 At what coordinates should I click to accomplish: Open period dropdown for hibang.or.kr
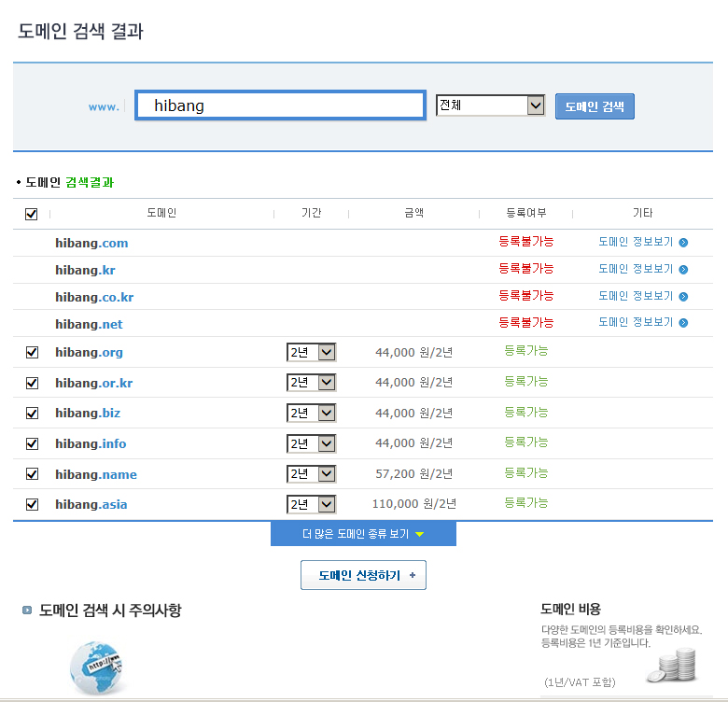[311, 383]
